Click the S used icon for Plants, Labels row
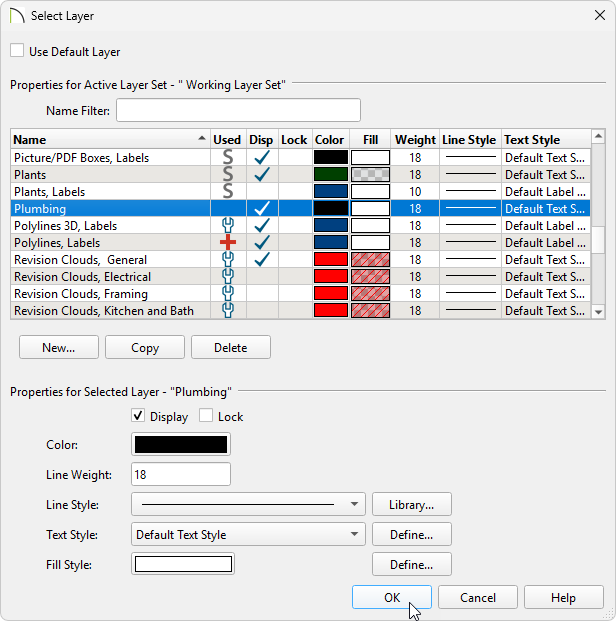 228,191
